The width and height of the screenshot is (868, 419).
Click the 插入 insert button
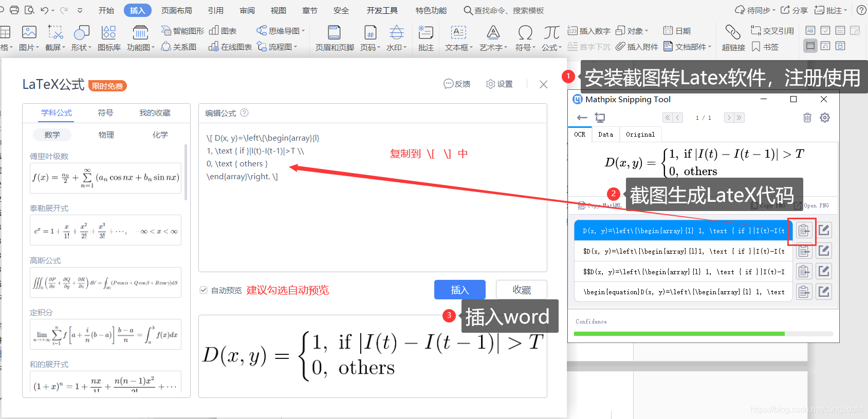point(460,290)
